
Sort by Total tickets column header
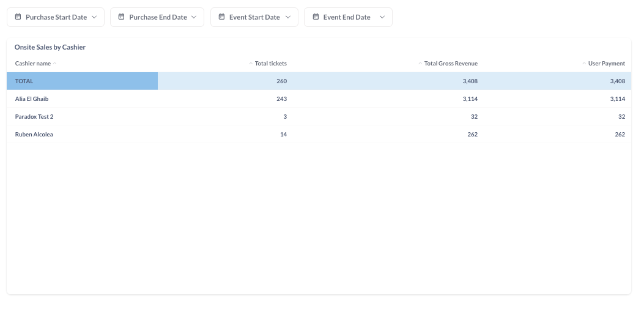point(271,63)
